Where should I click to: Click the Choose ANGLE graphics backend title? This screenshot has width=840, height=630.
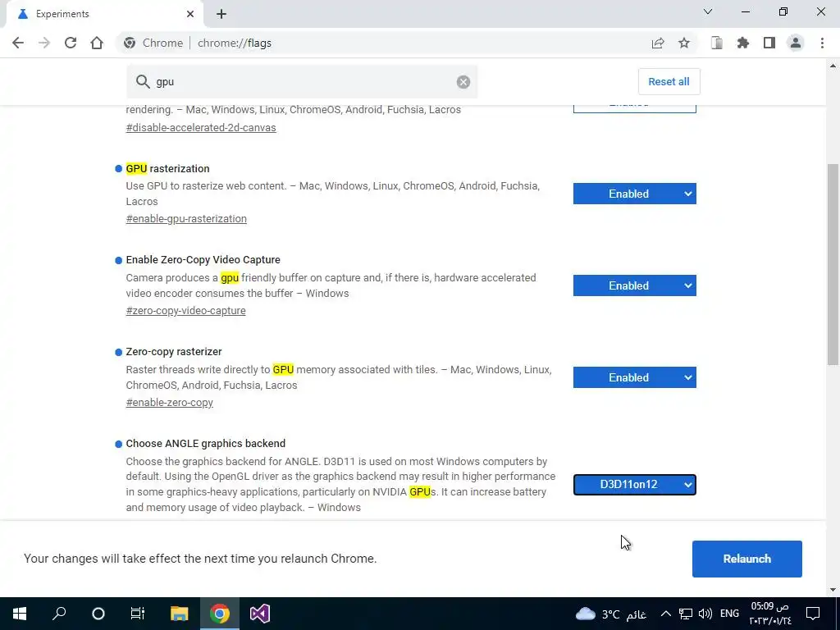206,444
